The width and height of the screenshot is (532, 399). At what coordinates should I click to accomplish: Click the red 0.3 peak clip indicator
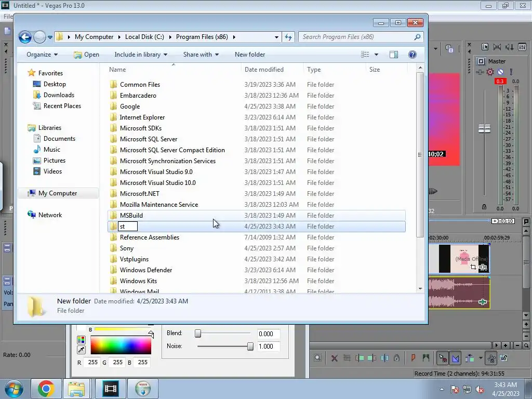click(x=500, y=81)
